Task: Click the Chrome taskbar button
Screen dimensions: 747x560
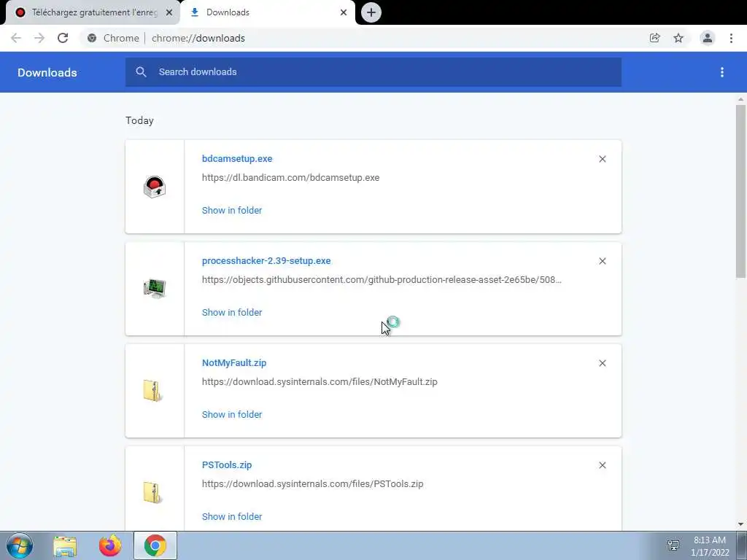Action: click(x=155, y=545)
